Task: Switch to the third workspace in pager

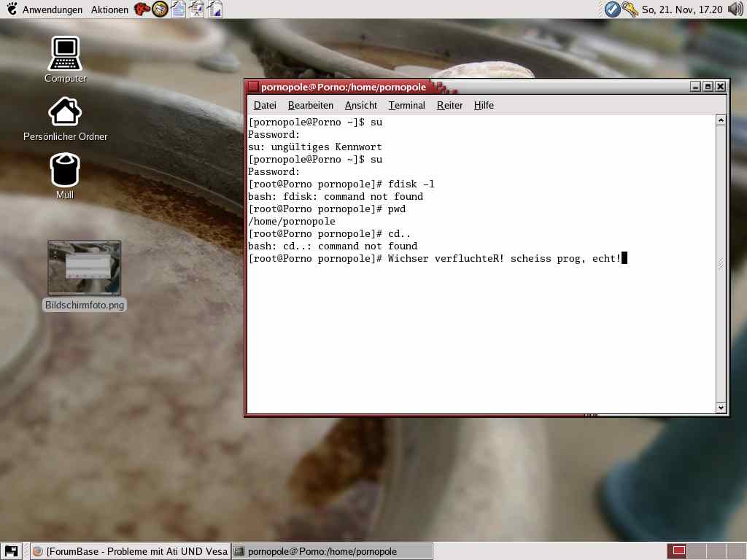Action: [716, 551]
